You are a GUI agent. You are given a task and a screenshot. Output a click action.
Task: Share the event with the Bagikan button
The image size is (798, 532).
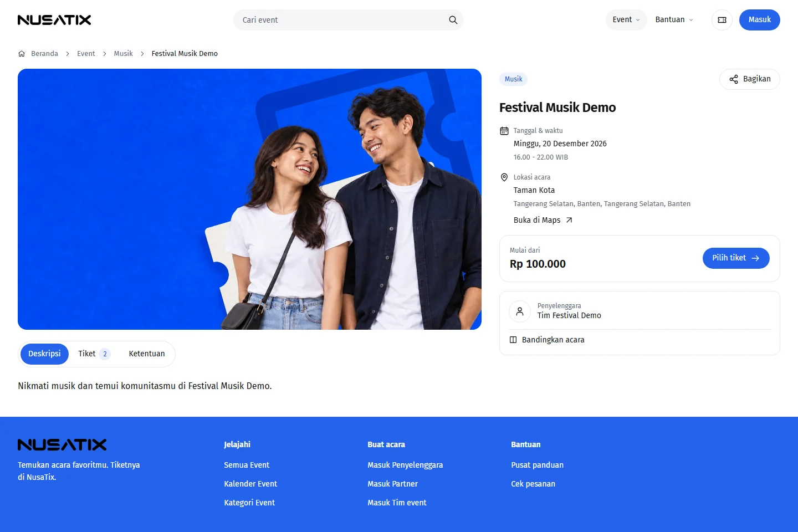click(x=750, y=79)
